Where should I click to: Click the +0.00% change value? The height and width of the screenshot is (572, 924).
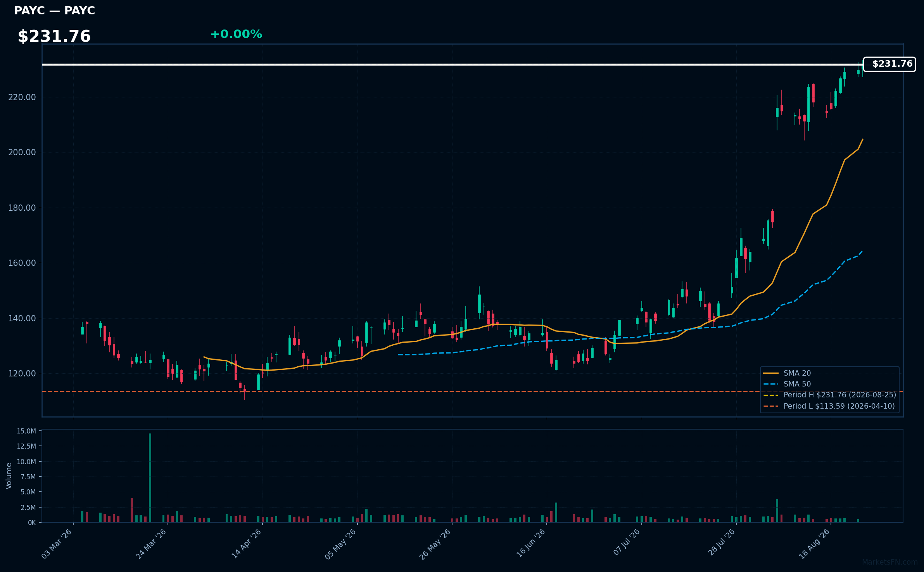(x=236, y=34)
